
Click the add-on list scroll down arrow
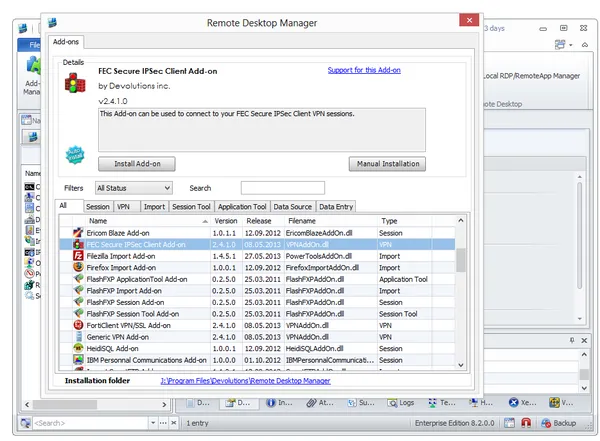click(461, 365)
